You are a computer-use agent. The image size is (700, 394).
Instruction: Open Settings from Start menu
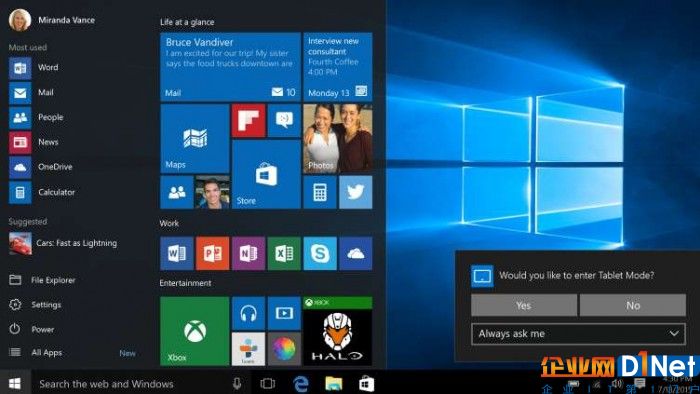pos(35,305)
